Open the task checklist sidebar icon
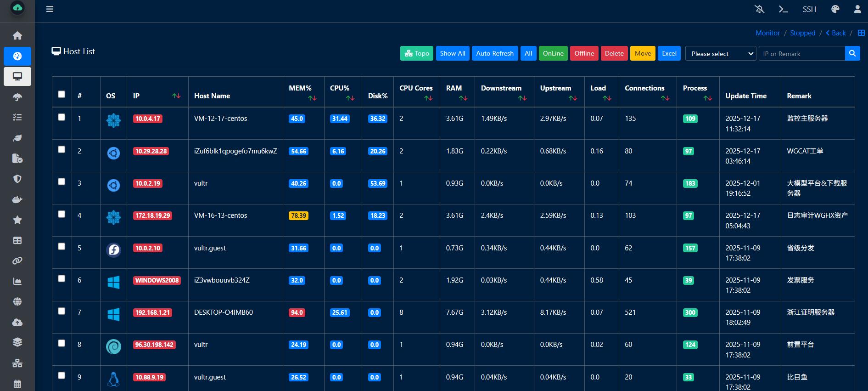Screen dimensions: 868x391 tap(17, 118)
